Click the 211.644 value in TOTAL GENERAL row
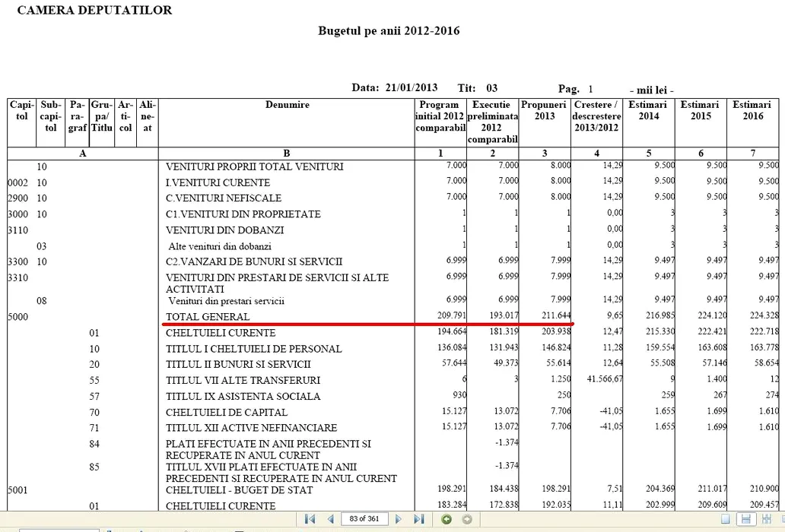Image resolution: width=785 pixels, height=532 pixels. tap(555, 316)
